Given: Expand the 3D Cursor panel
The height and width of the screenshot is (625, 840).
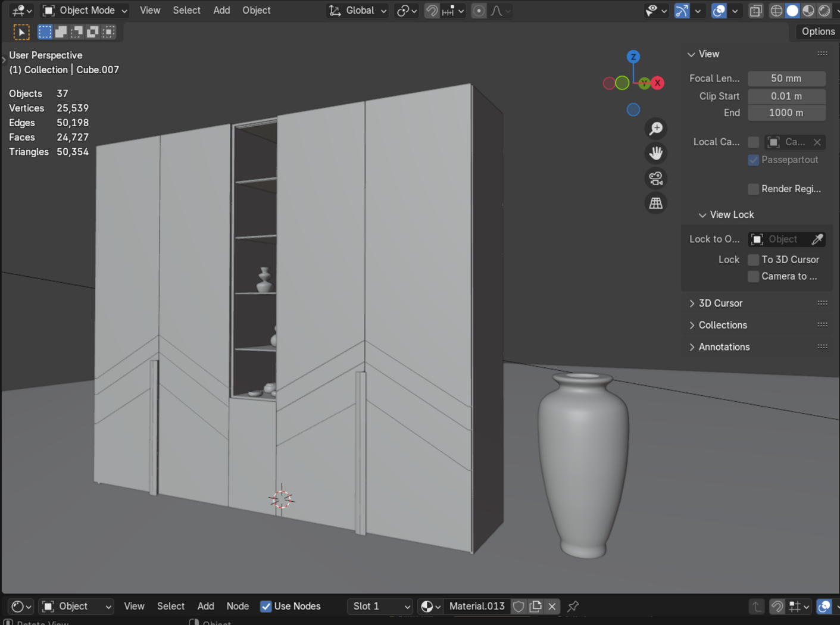Looking at the screenshot, I should coord(692,304).
